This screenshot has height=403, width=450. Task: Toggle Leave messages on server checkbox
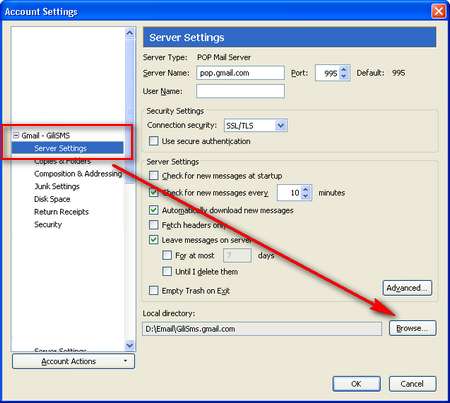click(x=154, y=240)
